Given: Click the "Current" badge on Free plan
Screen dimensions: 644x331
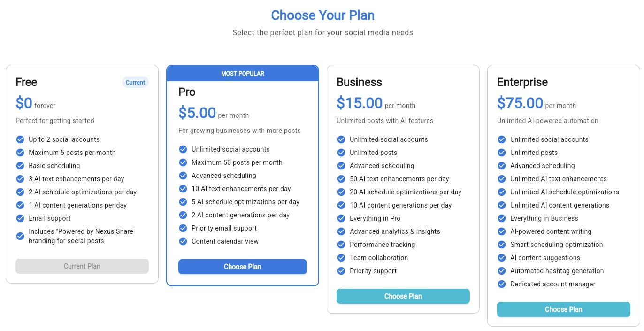Looking at the screenshot, I should click(x=135, y=83).
